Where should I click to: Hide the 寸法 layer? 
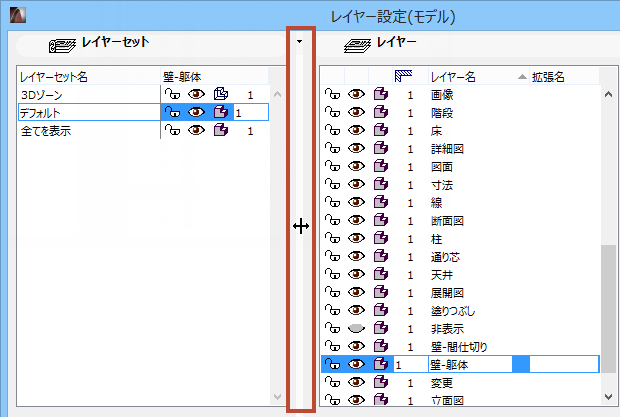(x=356, y=184)
